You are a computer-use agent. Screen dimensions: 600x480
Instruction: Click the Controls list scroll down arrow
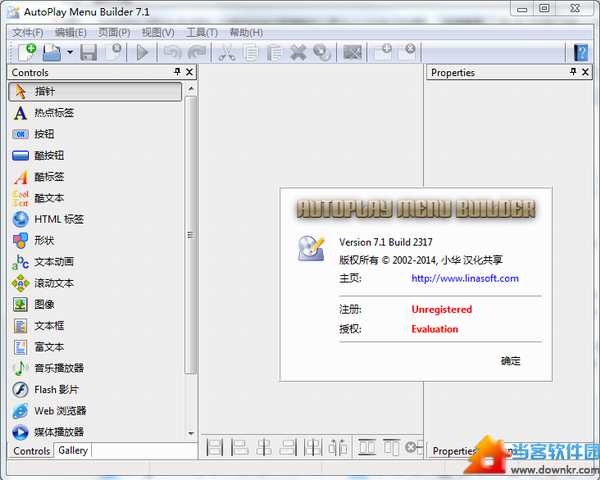[x=191, y=434]
